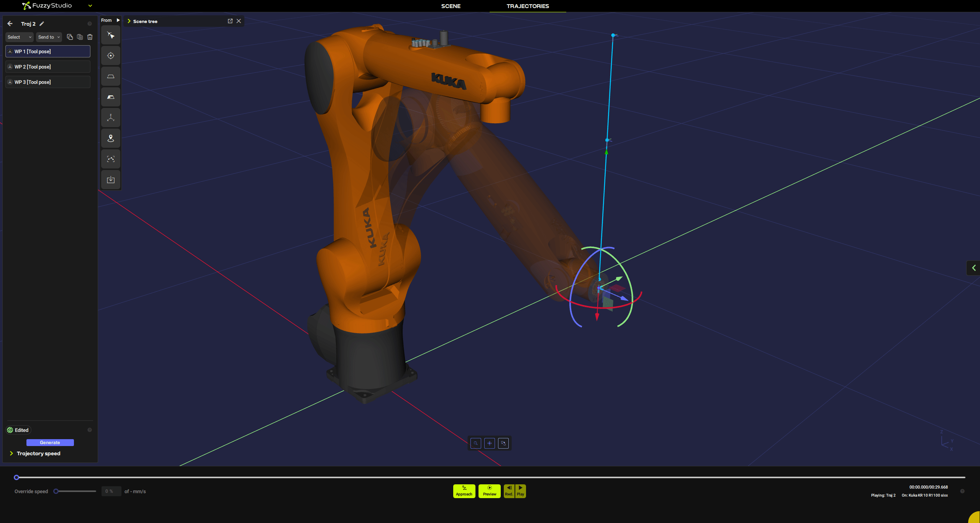Viewport: 980px width, 523px height.
Task: Select the viewport rotate orbit tool
Action: pyautogui.click(x=503, y=443)
